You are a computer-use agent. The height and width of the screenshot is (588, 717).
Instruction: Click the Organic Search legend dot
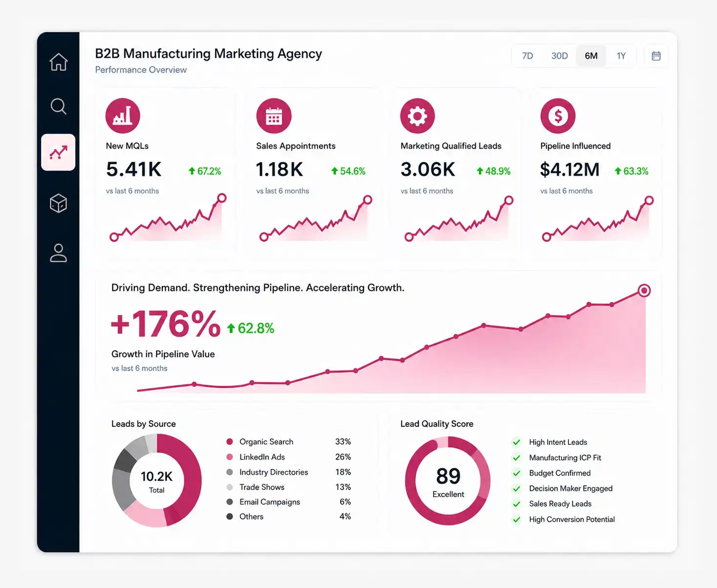[x=230, y=441]
